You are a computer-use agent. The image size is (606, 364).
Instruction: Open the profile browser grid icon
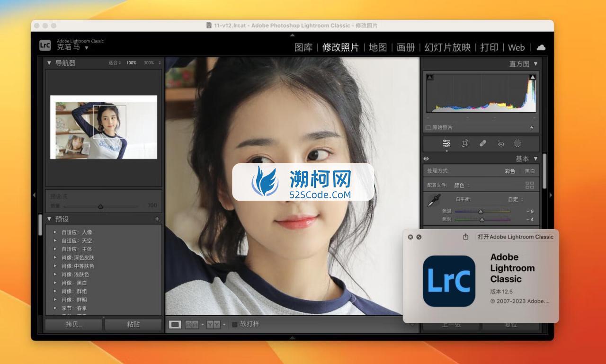pyautogui.click(x=529, y=185)
